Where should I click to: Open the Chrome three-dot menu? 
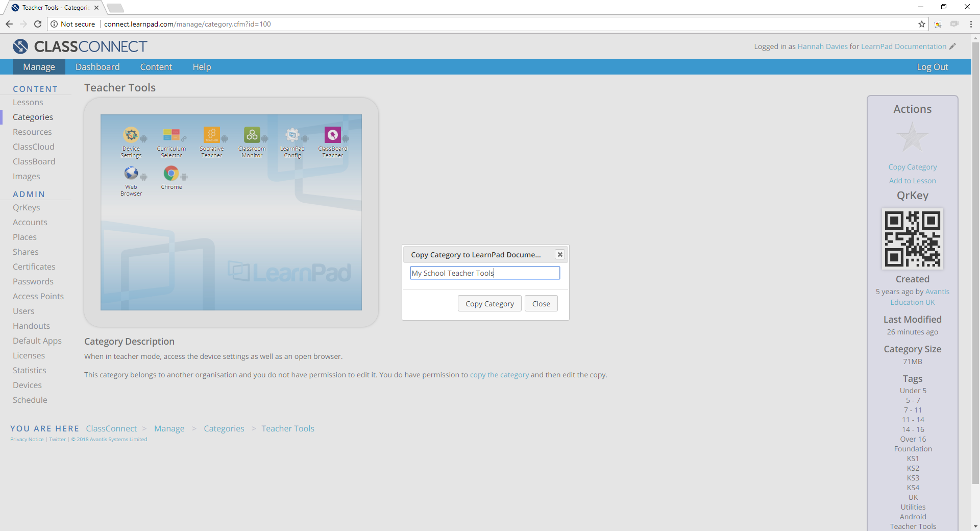click(x=971, y=24)
